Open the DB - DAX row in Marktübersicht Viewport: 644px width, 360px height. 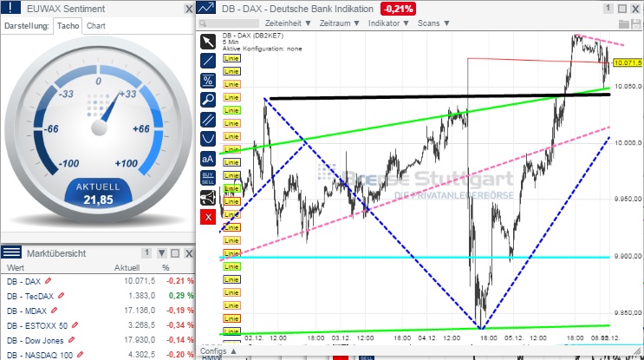click(98, 281)
